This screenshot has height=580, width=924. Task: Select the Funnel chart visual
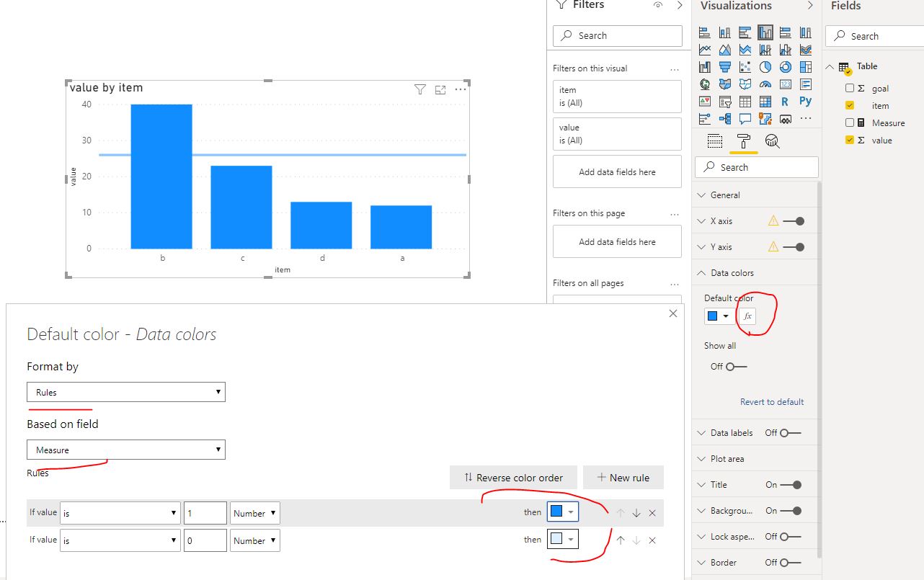[725, 67]
